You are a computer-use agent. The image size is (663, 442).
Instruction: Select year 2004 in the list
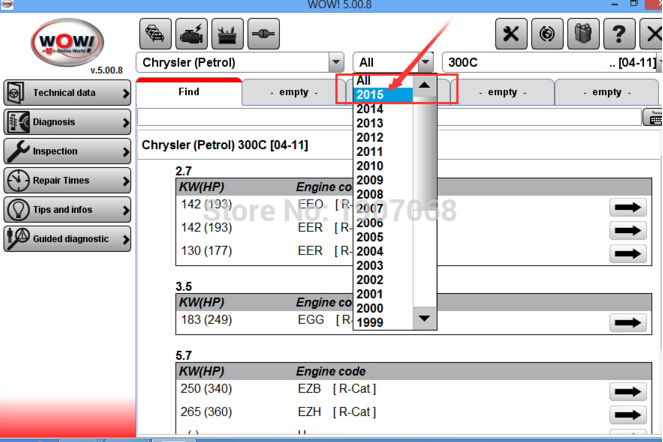(383, 251)
